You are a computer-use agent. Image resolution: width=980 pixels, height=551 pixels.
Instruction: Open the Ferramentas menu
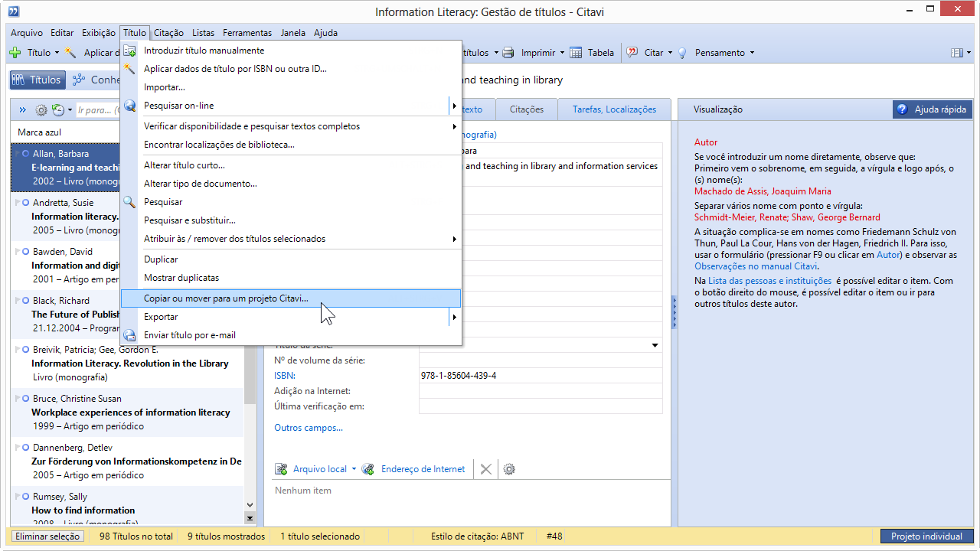[x=247, y=33]
